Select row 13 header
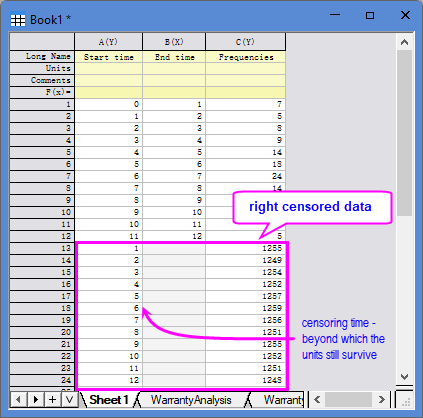Screen dimensions: 423x418 42,248
